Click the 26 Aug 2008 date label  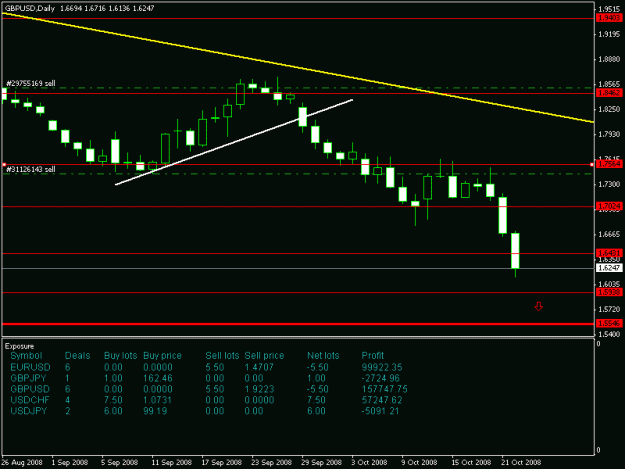click(x=22, y=462)
